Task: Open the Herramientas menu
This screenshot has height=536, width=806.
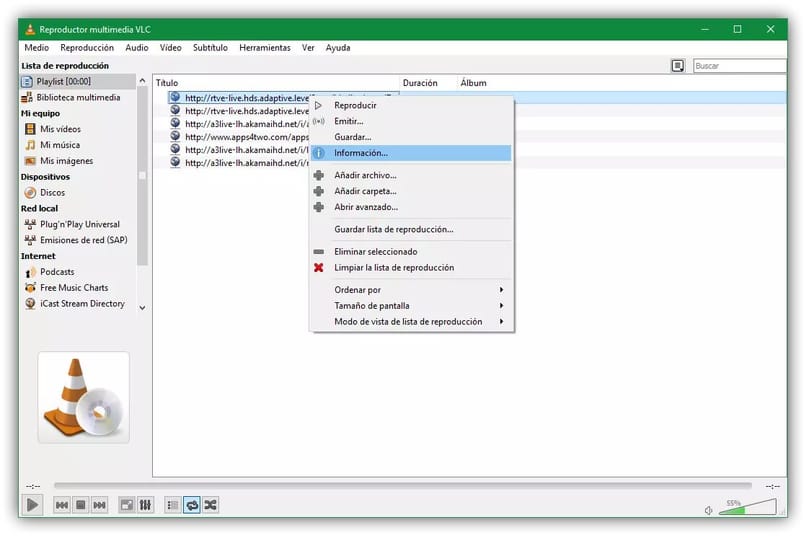Action: [x=264, y=47]
